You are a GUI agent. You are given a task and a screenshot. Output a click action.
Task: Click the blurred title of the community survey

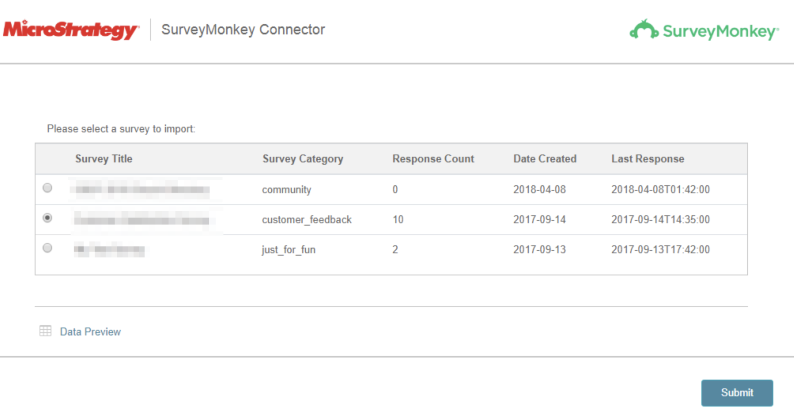[x=140, y=189]
